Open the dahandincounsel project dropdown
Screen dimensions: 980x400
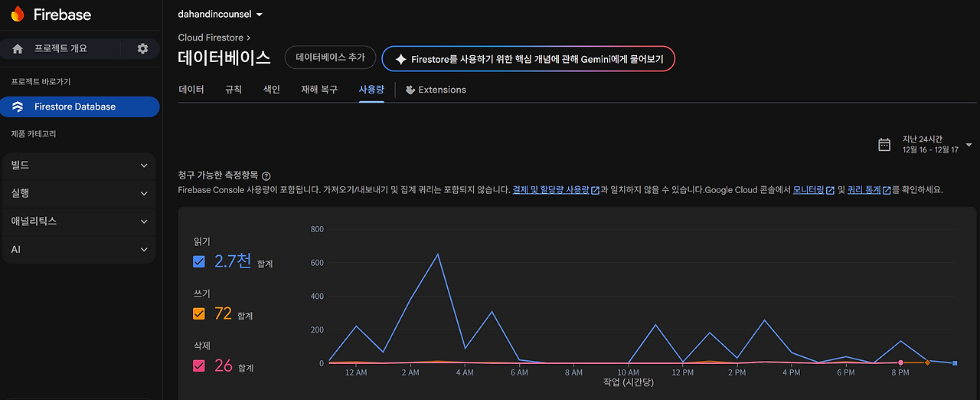tap(220, 15)
